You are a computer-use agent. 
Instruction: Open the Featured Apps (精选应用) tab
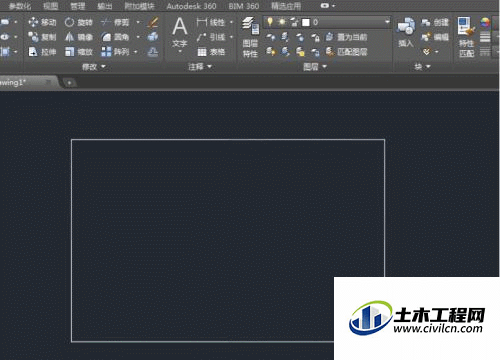point(286,6)
